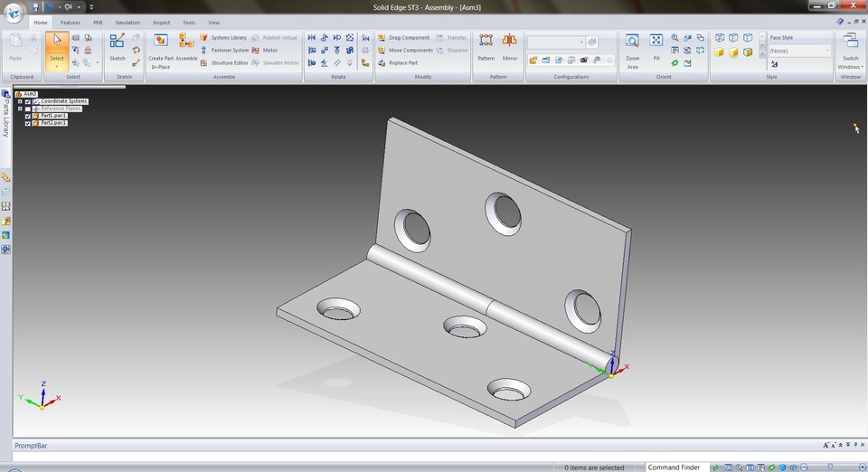Click the Replace Part button
Viewport: 868px width, 472px height.
pyautogui.click(x=398, y=63)
